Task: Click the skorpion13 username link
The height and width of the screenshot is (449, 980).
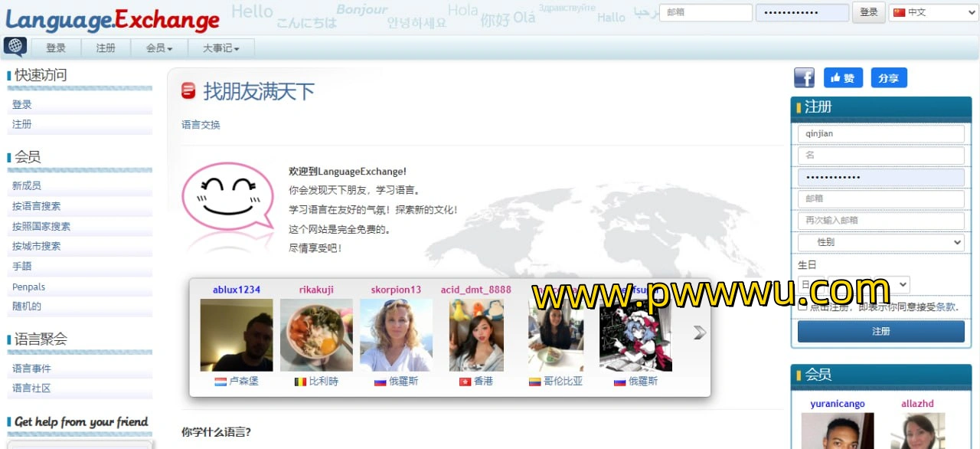Action: 396,290
